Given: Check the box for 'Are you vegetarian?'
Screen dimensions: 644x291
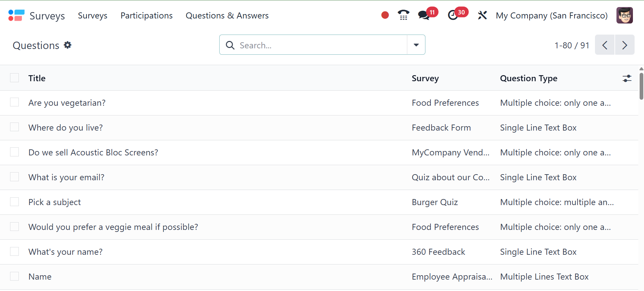Looking at the screenshot, I should (14, 102).
